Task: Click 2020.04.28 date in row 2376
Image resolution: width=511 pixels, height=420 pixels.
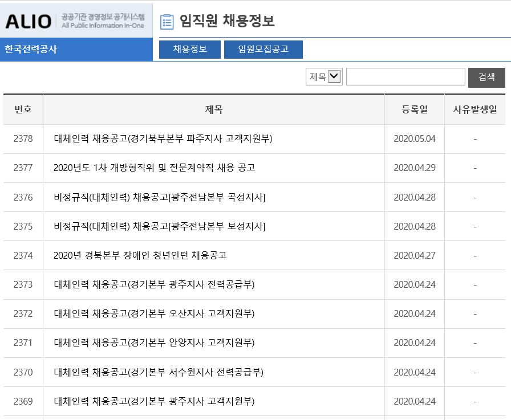Action: 415,197
